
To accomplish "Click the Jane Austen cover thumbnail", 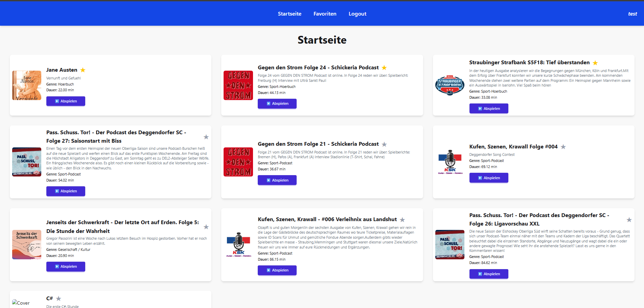I will 27,85.
